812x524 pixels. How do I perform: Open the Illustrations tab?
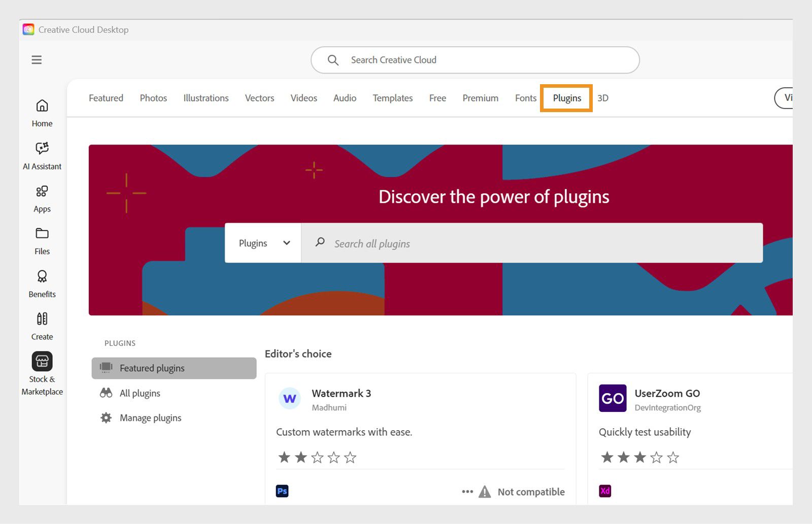pyautogui.click(x=206, y=98)
